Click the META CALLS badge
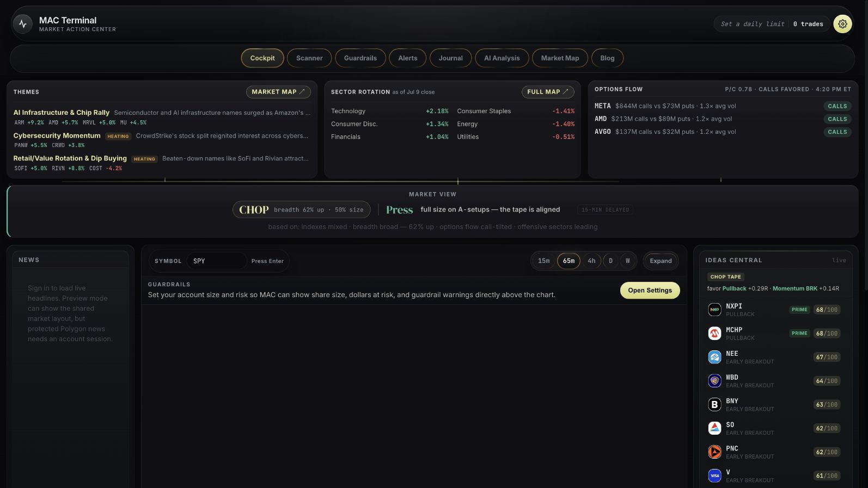Viewport: 868px width, 488px height. [837, 106]
